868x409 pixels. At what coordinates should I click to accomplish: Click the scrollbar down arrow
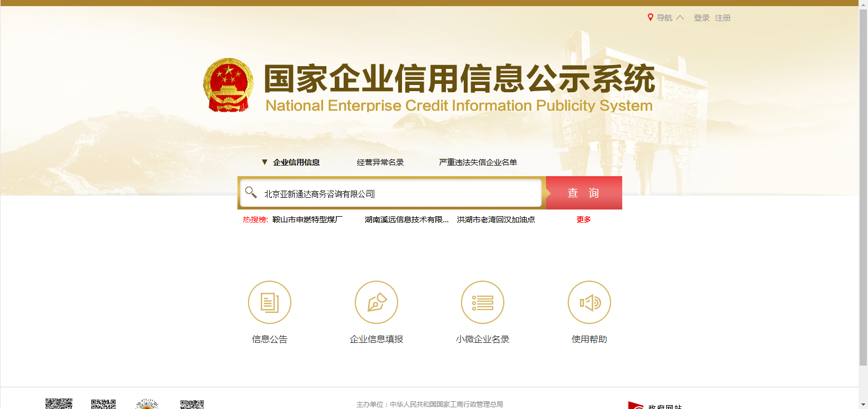pyautogui.click(x=863, y=404)
